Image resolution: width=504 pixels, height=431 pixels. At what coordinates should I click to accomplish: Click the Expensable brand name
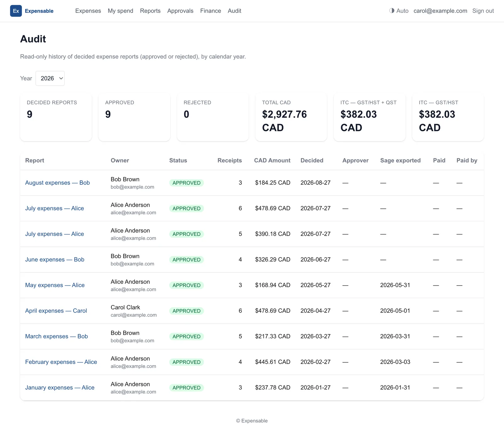(x=39, y=11)
